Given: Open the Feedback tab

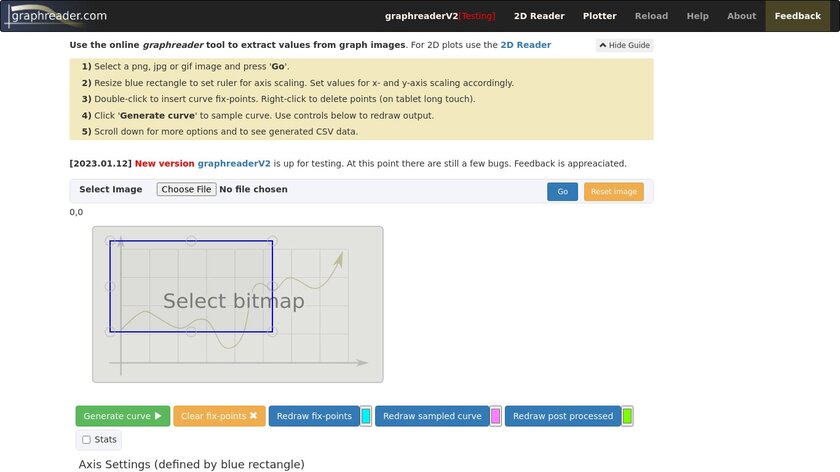Looking at the screenshot, I should (797, 16).
